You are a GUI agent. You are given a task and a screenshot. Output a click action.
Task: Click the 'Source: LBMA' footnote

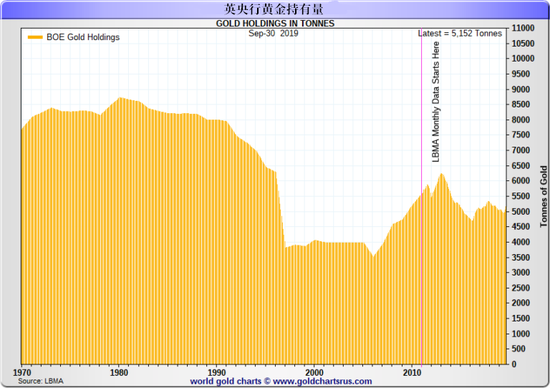41,381
